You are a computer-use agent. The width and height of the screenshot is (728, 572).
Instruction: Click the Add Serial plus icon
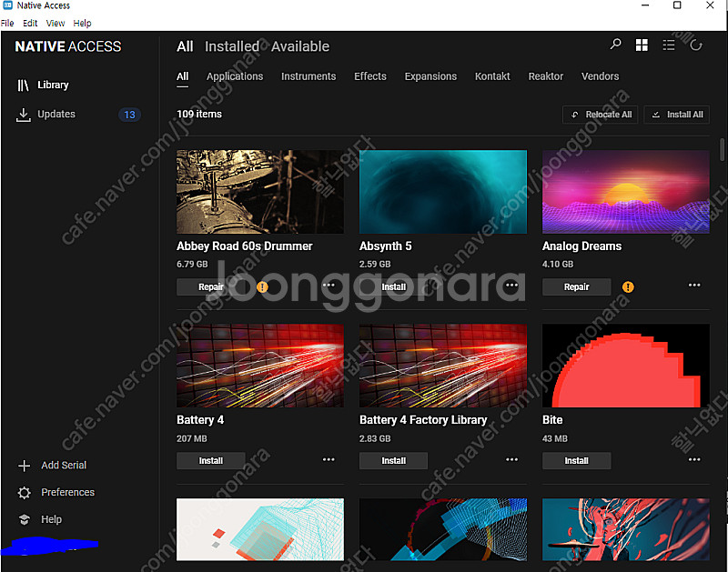[25, 466]
